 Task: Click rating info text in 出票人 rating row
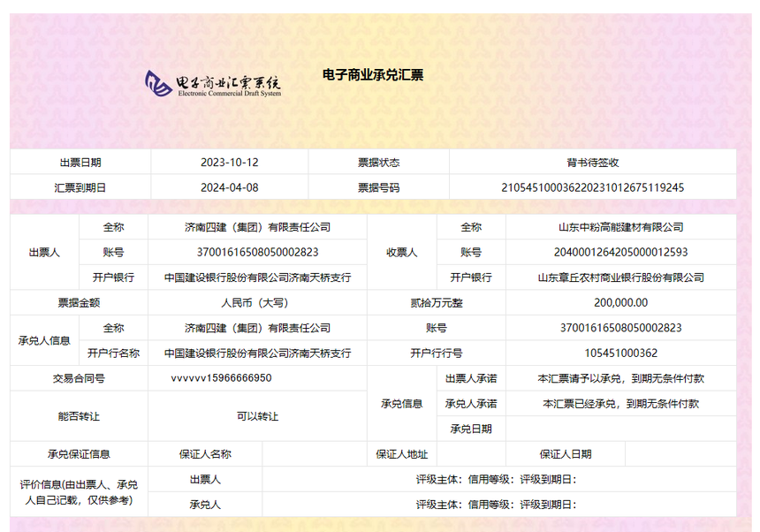click(497, 479)
